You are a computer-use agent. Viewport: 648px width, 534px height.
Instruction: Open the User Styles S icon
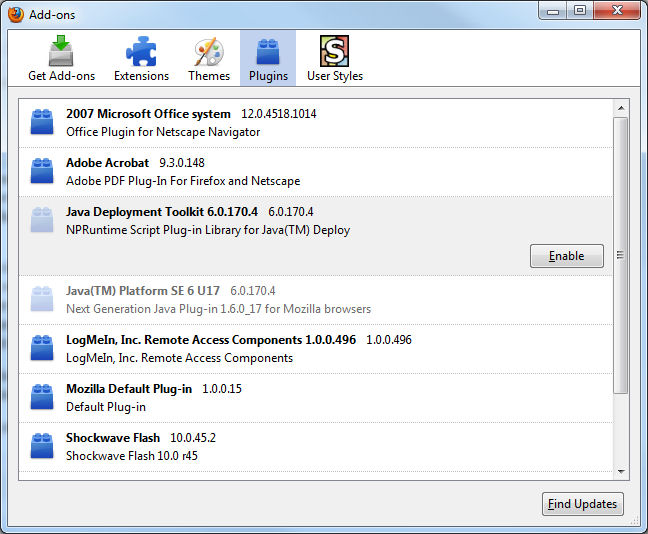coord(334,51)
